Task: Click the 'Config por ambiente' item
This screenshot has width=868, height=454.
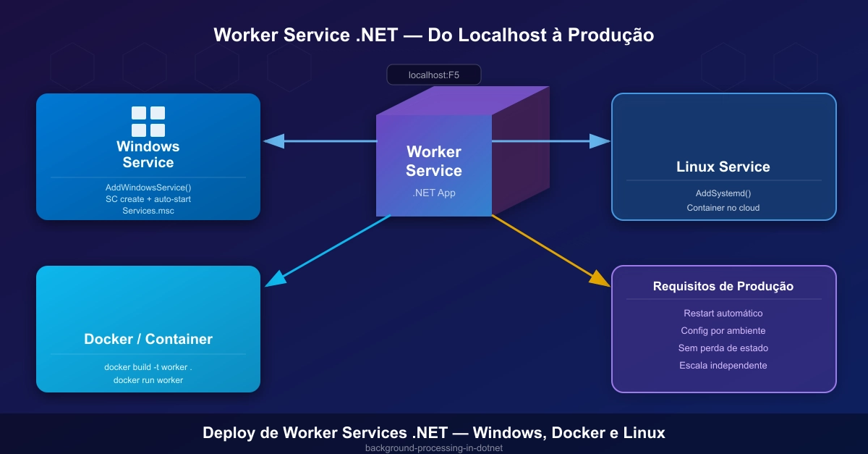Action: [x=723, y=331]
